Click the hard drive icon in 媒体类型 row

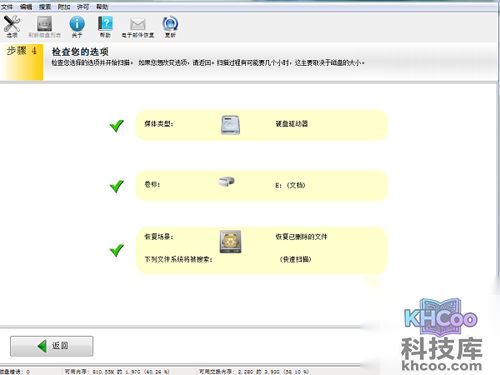coord(230,125)
